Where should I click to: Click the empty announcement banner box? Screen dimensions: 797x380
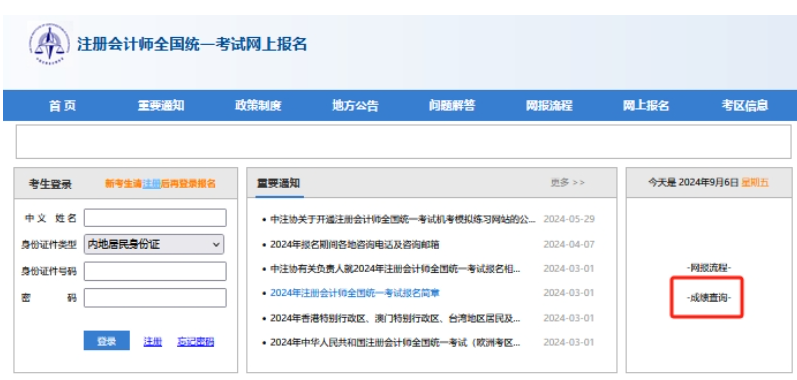(x=404, y=142)
